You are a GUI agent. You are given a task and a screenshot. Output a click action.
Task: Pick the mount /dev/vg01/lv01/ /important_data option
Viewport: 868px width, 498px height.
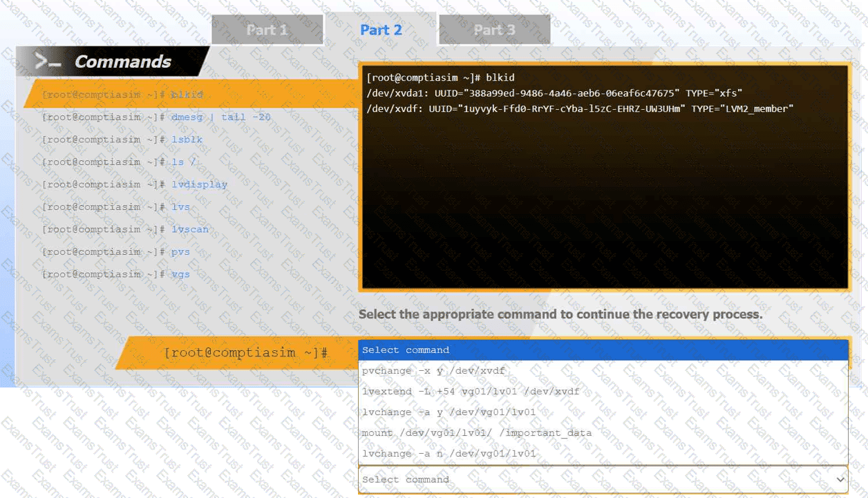pyautogui.click(x=476, y=433)
